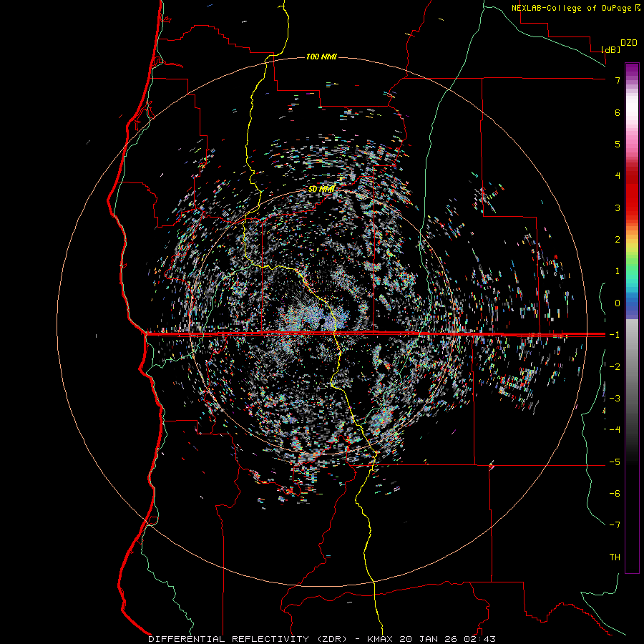Click the 3 dB red color scale band
The image size is (644, 644).
[x=632, y=208]
